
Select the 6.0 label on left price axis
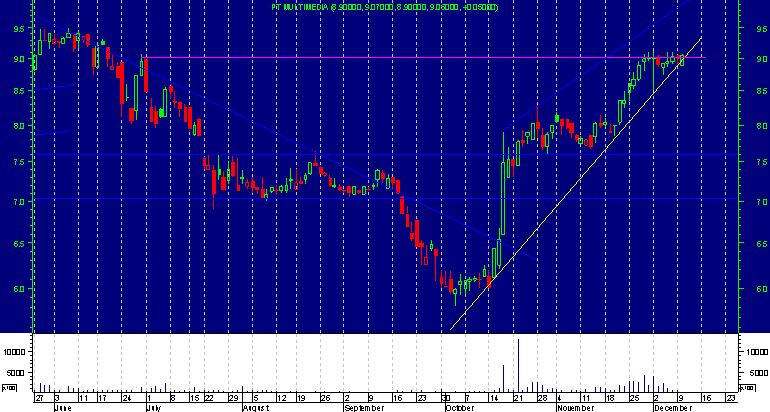pos(19,289)
